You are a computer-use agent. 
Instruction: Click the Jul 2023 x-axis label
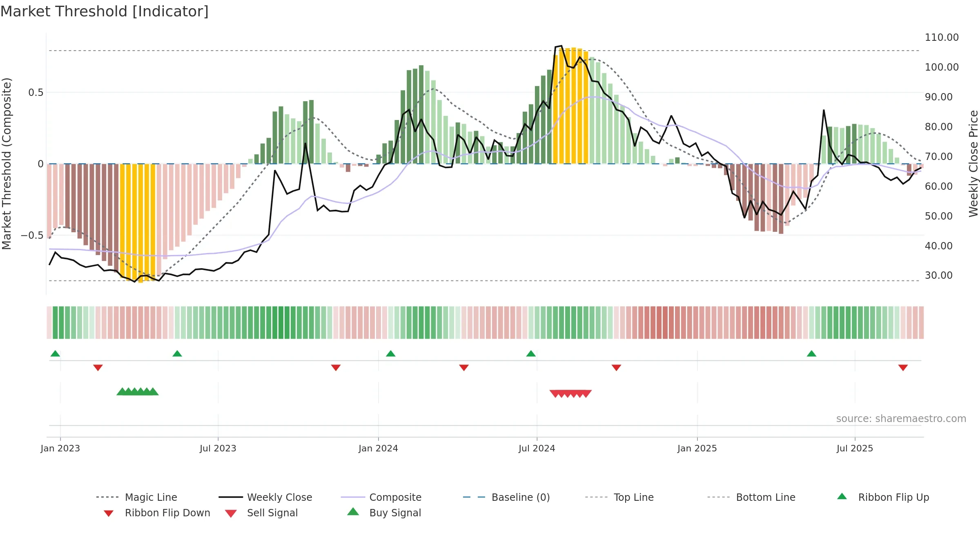tap(218, 448)
